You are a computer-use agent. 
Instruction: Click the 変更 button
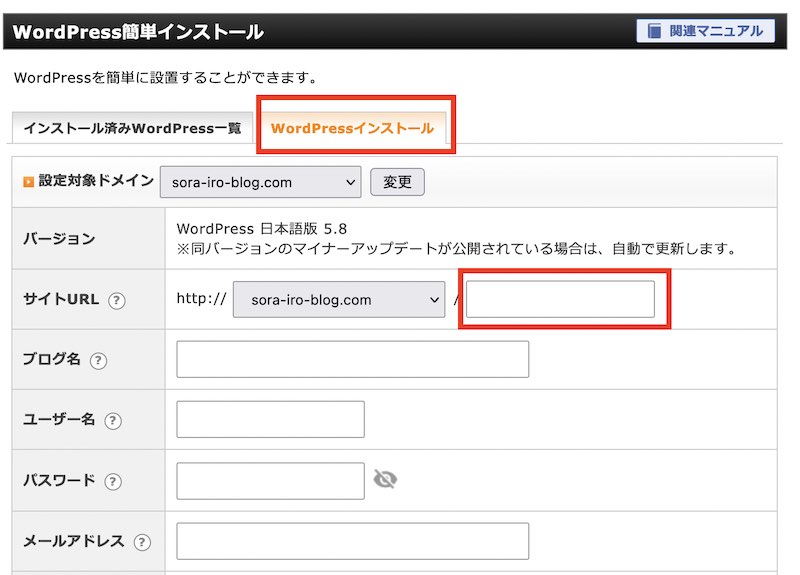click(397, 182)
